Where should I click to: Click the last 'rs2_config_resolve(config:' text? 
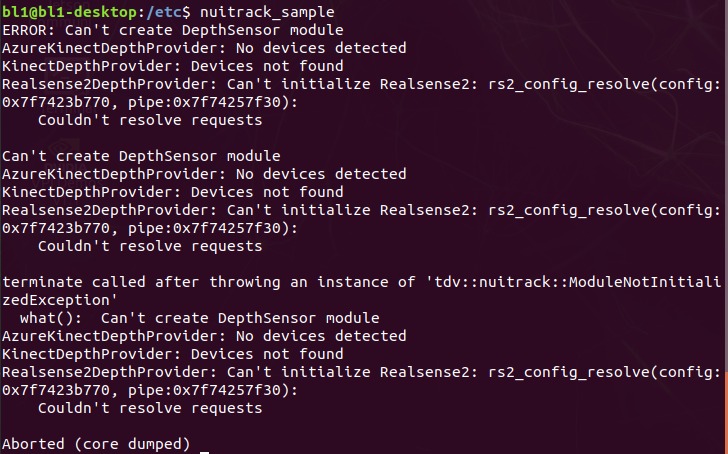pos(604,372)
